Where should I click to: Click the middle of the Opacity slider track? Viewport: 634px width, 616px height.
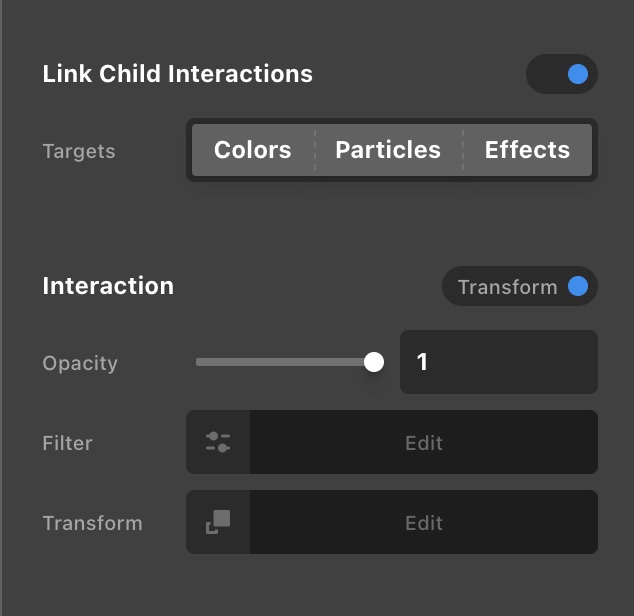point(285,362)
